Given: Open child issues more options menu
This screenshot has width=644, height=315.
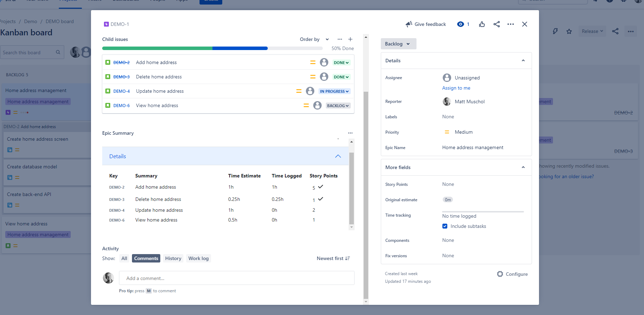Looking at the screenshot, I should click(340, 39).
